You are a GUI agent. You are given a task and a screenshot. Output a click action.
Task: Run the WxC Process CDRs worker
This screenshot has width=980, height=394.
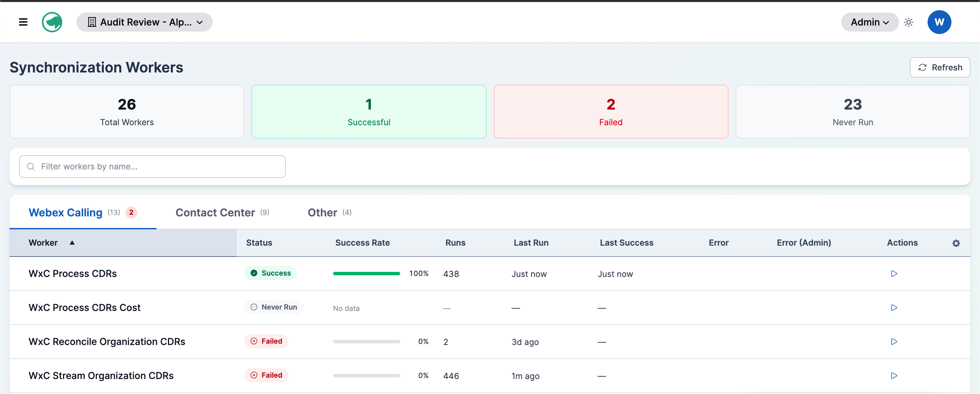coord(894,274)
